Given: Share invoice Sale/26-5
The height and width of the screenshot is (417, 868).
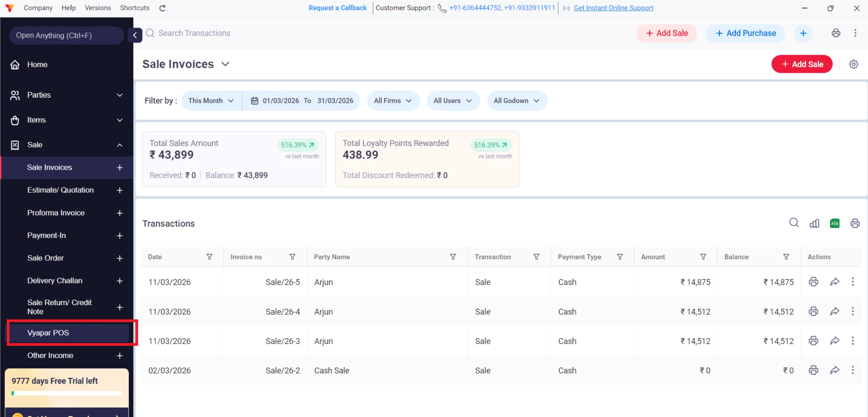Looking at the screenshot, I should [834, 282].
